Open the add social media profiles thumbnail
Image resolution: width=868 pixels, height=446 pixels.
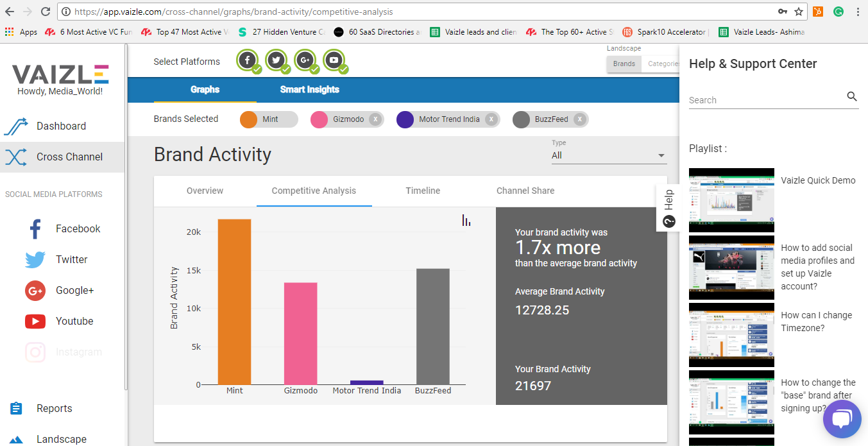pos(731,268)
